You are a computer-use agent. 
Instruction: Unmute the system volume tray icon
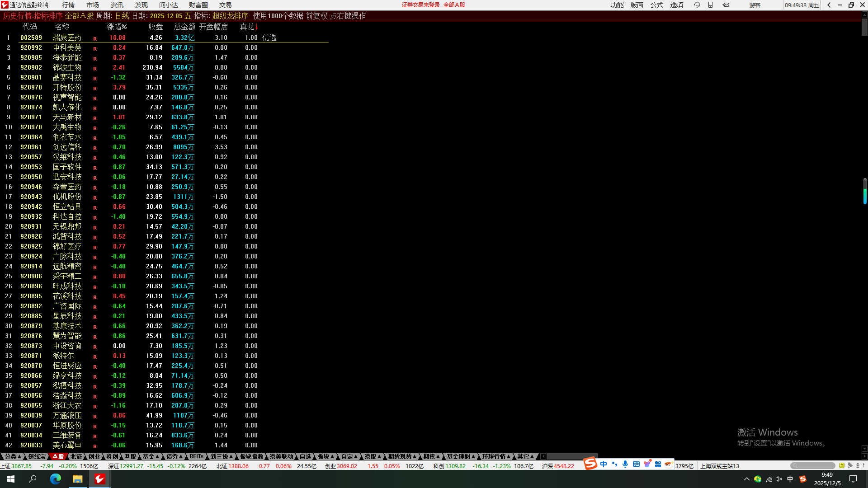(779, 479)
